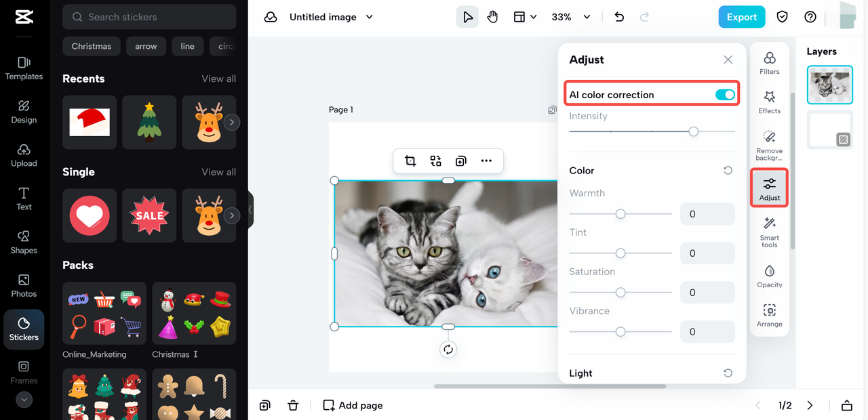Open the Remove background tool
The image size is (868, 420).
pyautogui.click(x=770, y=146)
